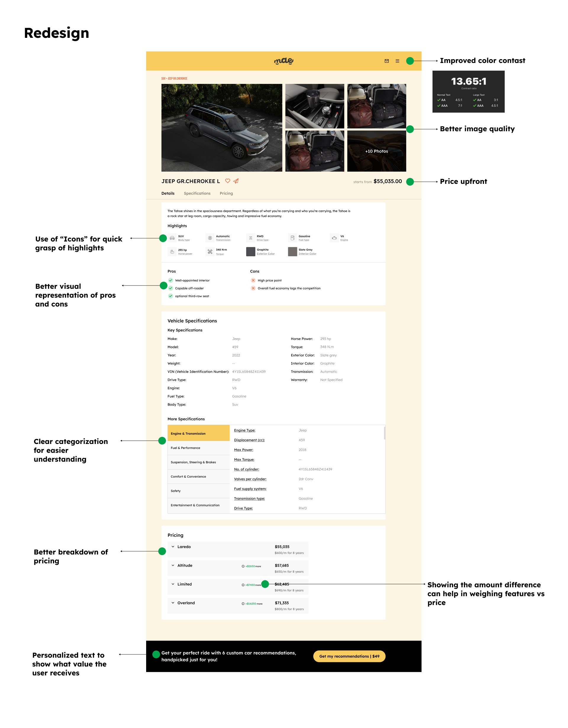Click the JEEP GR.CHEROKEE breadcrumb link
This screenshot has width=568, height=728.
177,79
